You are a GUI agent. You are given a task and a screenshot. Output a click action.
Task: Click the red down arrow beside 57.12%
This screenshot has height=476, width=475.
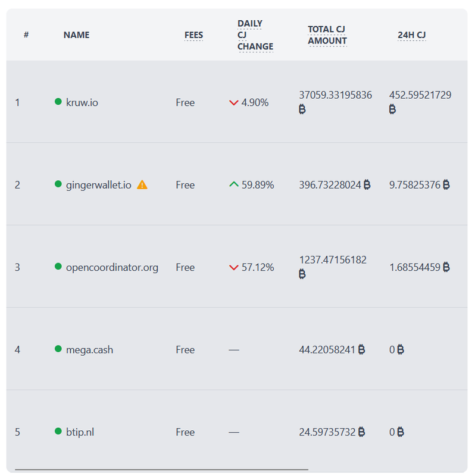[233, 267]
